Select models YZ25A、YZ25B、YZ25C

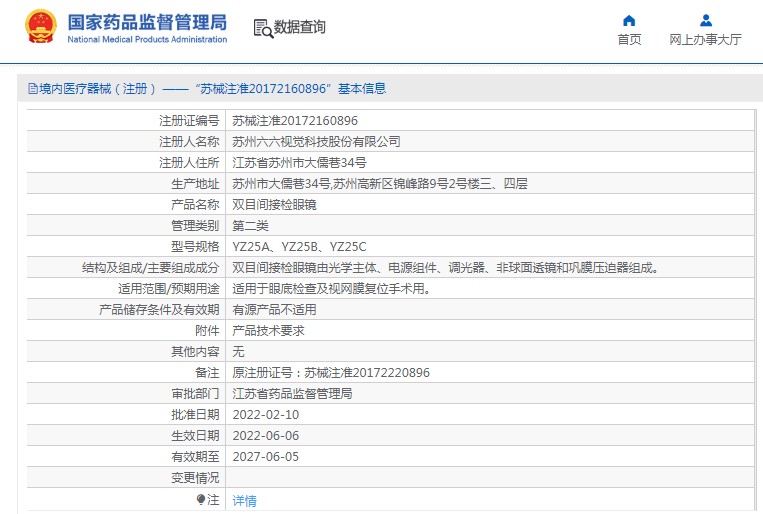[299, 247]
